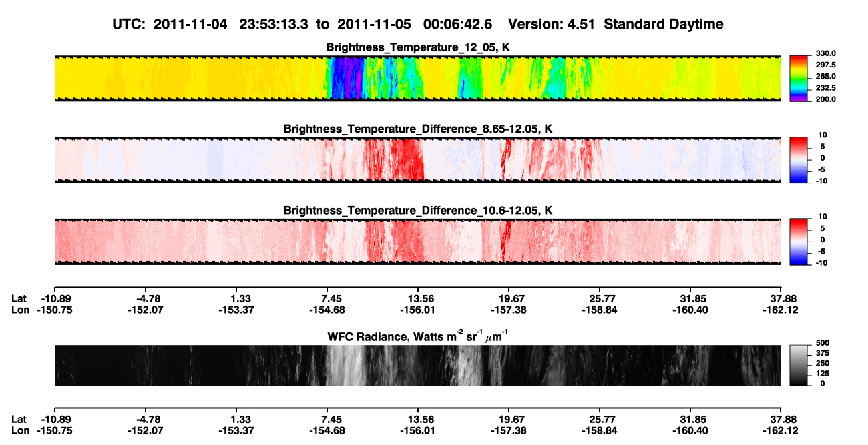Click the 10.6-12.05 temperature difference image strip
This screenshot has height=445, width=868.
[x=417, y=242]
